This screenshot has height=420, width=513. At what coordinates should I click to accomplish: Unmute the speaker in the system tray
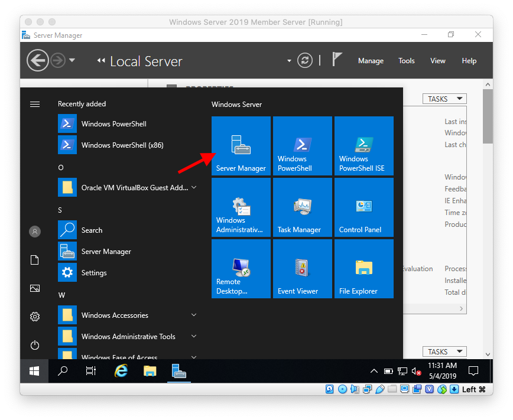coord(417,371)
